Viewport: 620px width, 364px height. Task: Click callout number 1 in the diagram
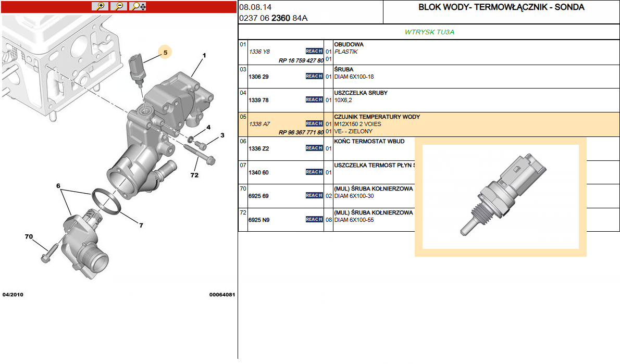(204, 55)
